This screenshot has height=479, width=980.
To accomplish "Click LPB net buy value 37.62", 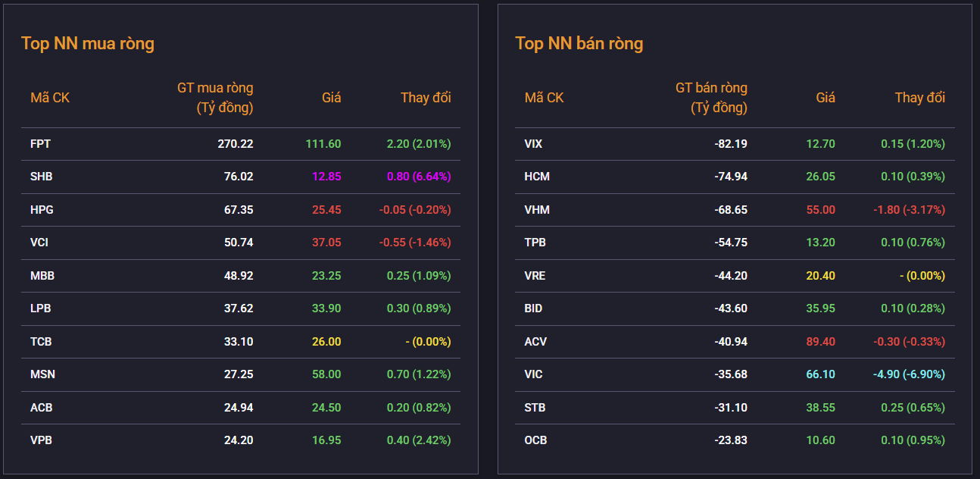I will (x=239, y=308).
